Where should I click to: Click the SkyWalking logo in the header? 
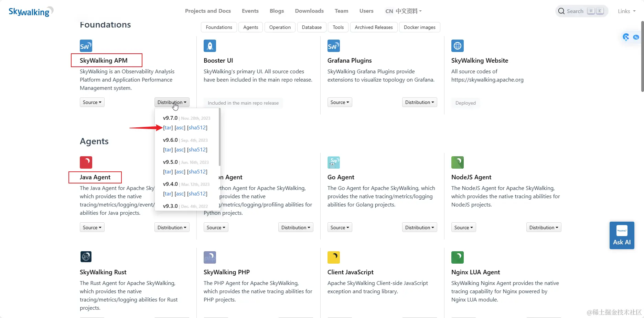tap(31, 12)
